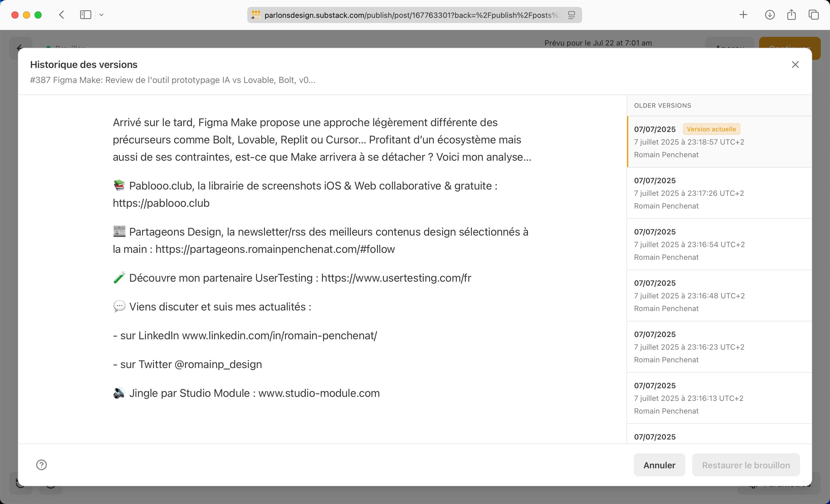This screenshot has width=830, height=504.
Task: Click the Prévu pour le Jul 22 text
Action: (598, 43)
